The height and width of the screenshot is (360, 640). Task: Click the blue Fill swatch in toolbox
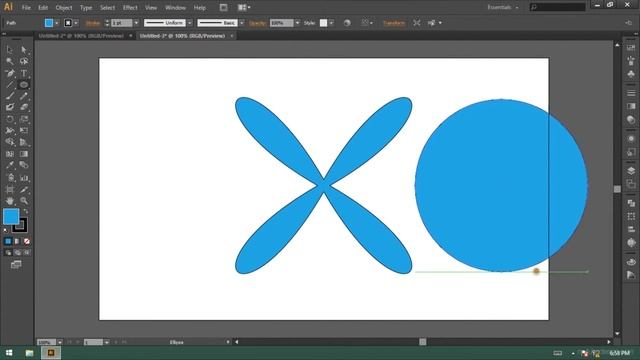(11, 216)
